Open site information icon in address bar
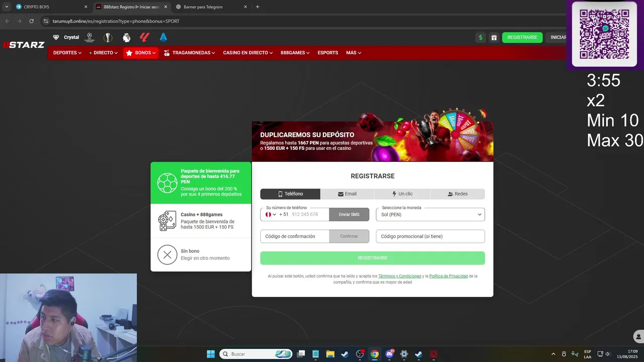This screenshot has width=644, height=362. click(x=46, y=21)
